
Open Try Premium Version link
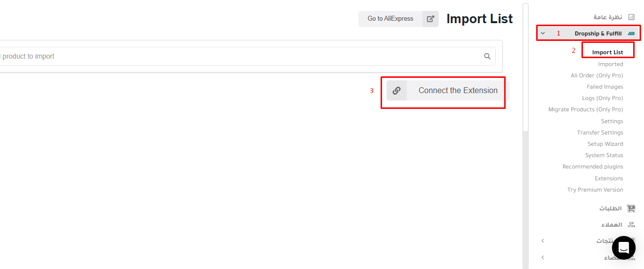point(595,190)
